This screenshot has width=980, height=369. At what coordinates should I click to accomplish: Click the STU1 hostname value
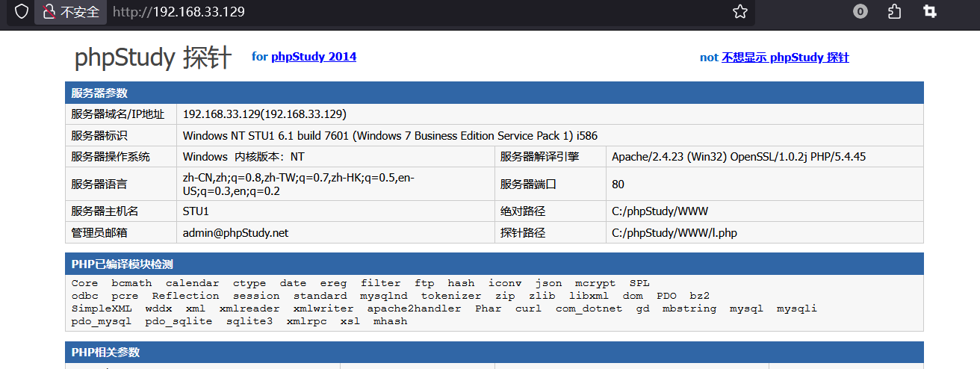point(196,212)
